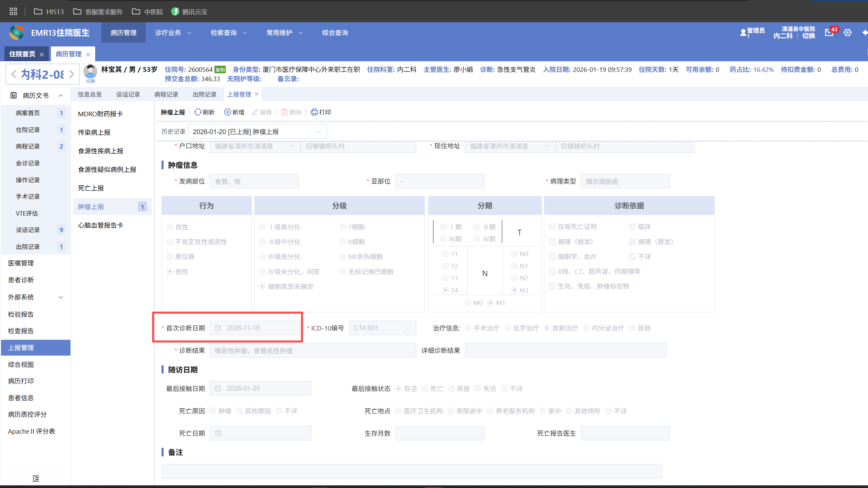Viewport: 868px width, 488px height.
Task: Open the mail notifications icon with badge 43
Action: click(829, 33)
